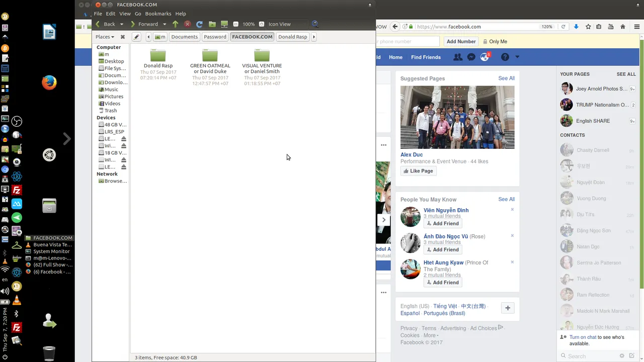Click Find Friends in Facebook header
Screen dimensions: 644x362
(x=426, y=57)
